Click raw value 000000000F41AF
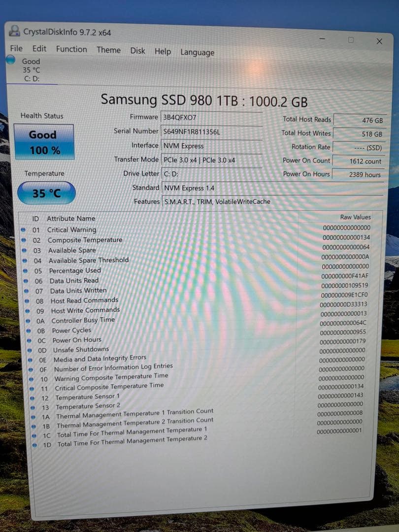 tap(345, 276)
